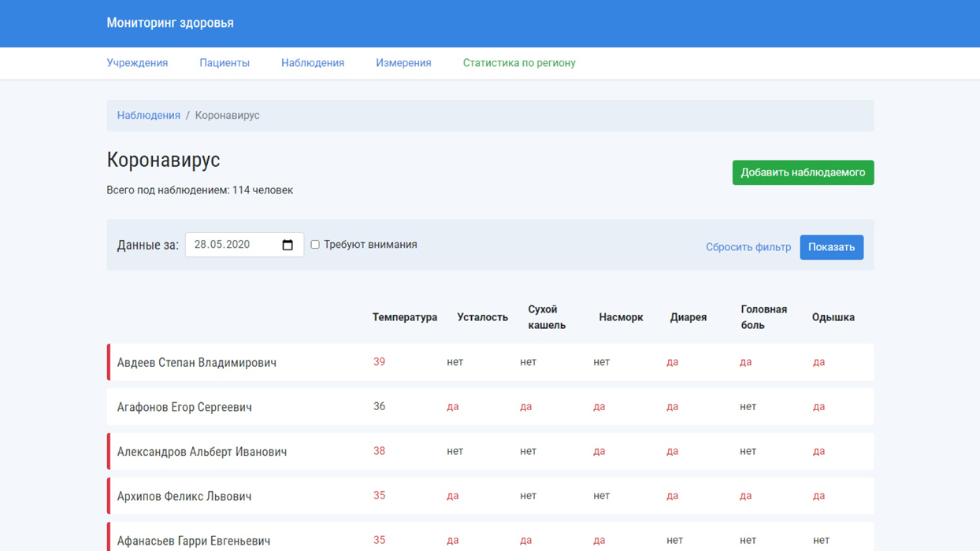Image resolution: width=980 pixels, height=551 pixels.
Task: Go to the "Пациенты" navigation tab
Action: point(225,63)
